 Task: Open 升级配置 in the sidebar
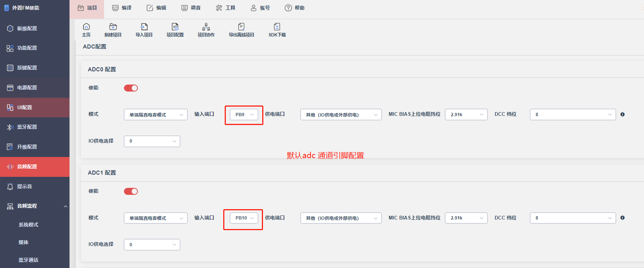35,147
